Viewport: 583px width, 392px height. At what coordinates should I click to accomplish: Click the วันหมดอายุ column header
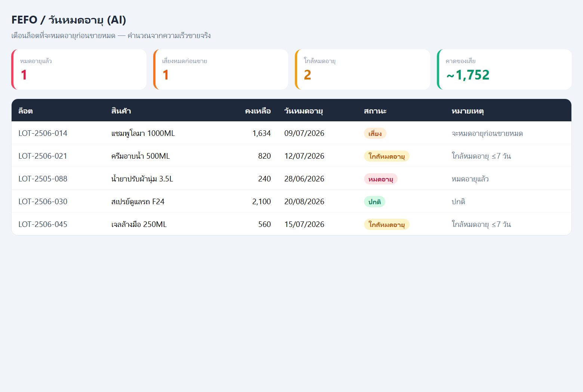pyautogui.click(x=303, y=111)
